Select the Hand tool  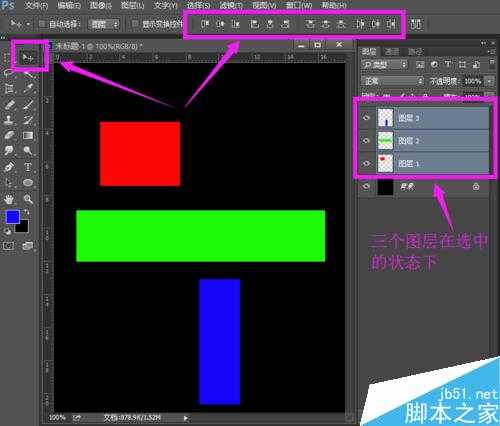[9, 199]
